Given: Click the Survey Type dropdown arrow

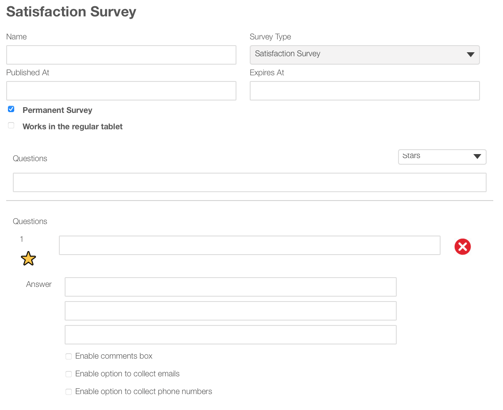Looking at the screenshot, I should coord(470,55).
